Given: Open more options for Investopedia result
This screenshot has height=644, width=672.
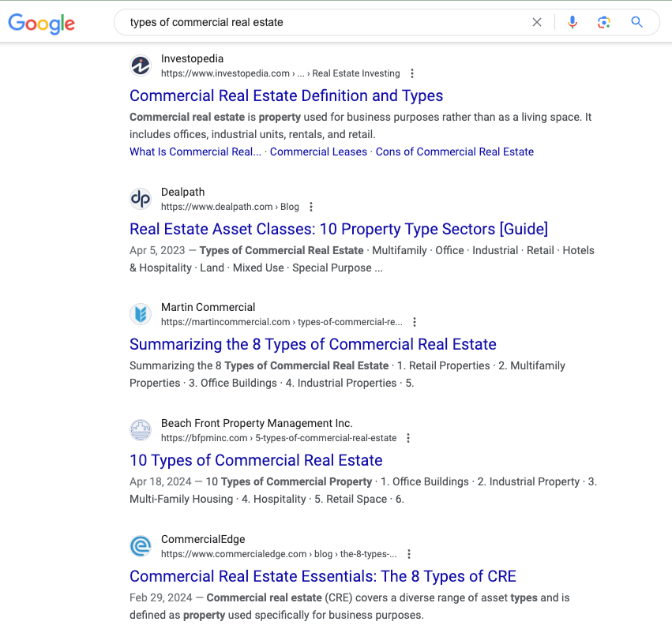Looking at the screenshot, I should 412,73.
